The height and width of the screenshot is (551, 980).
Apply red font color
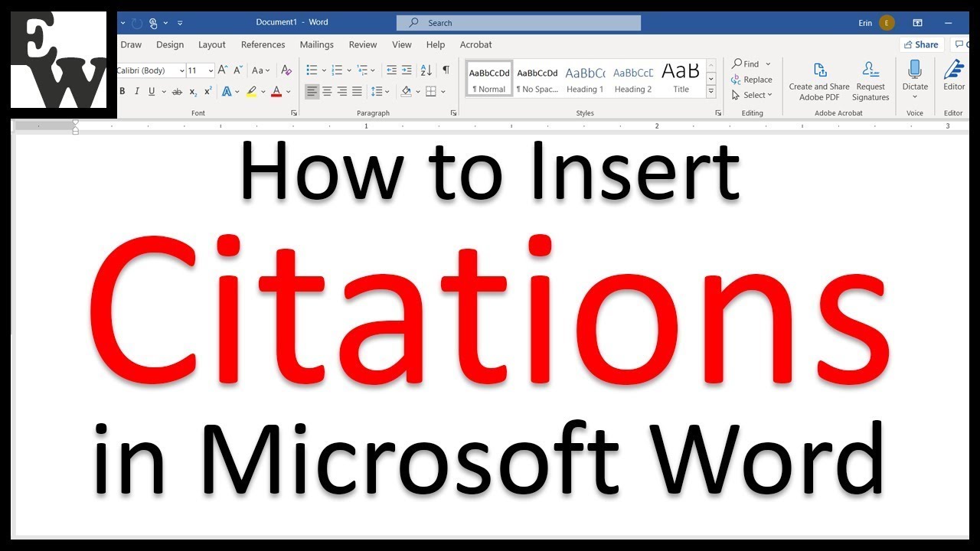point(276,92)
